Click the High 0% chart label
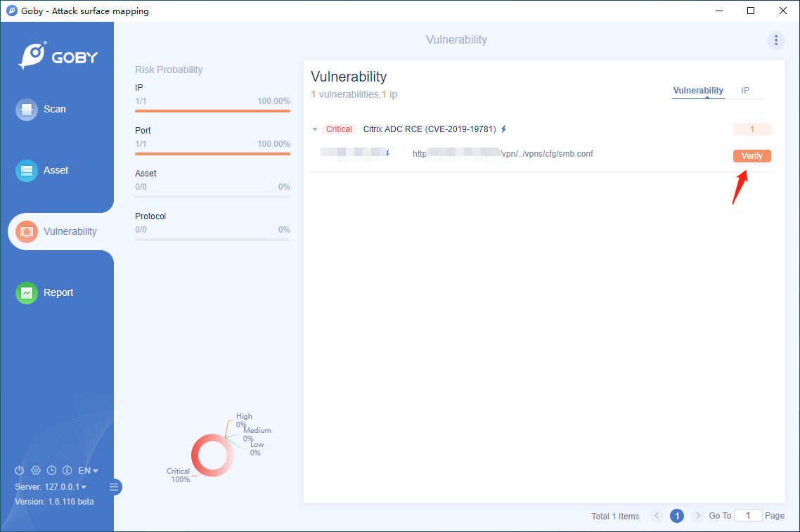Viewport: 800px width, 532px height. tap(243, 420)
